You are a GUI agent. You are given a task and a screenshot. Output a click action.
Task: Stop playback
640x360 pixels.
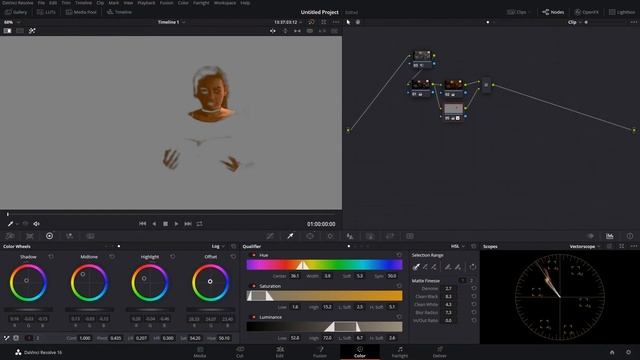coord(165,224)
